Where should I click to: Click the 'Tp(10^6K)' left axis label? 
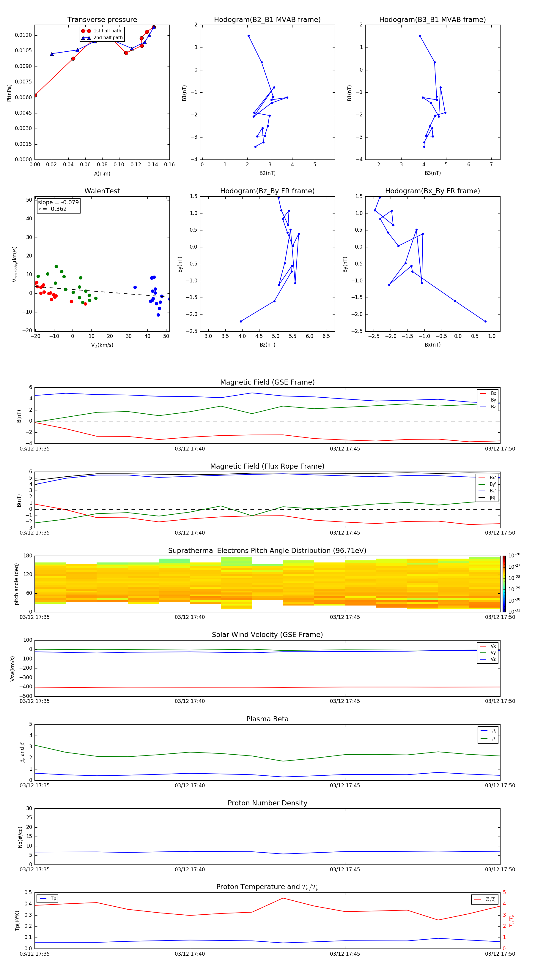coord(17,921)
